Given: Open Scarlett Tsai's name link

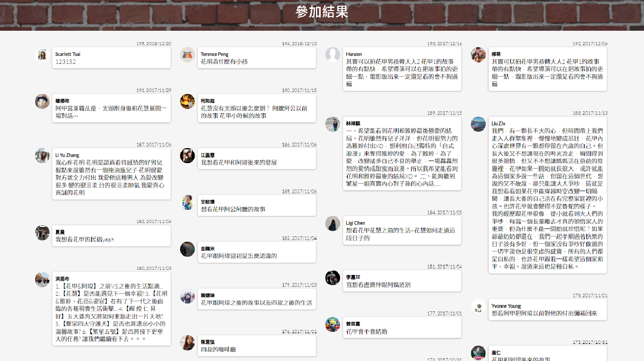Looking at the screenshot, I should (x=68, y=54).
